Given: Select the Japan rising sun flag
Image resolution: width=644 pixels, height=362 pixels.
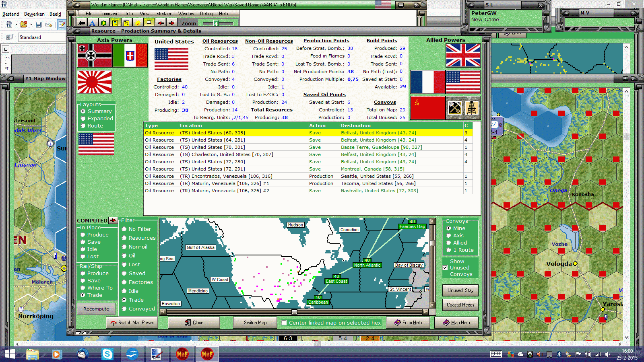Looking at the screenshot, I should [95, 82].
